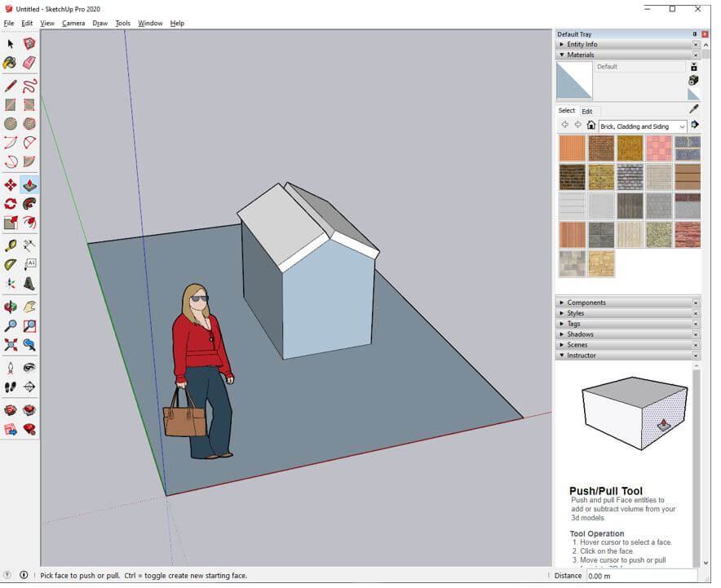This screenshot has width=721, height=588.
Task: Select the Orbit tool
Action: [11, 307]
